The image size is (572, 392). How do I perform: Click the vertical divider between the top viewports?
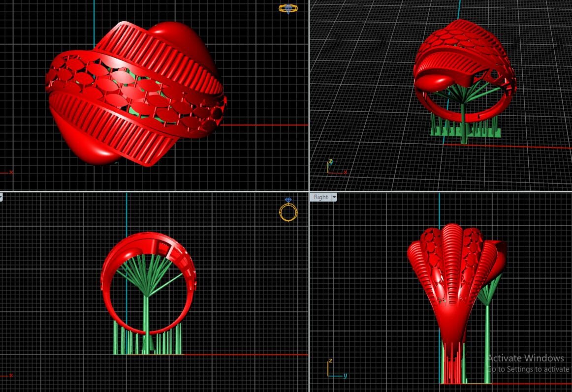click(x=309, y=95)
